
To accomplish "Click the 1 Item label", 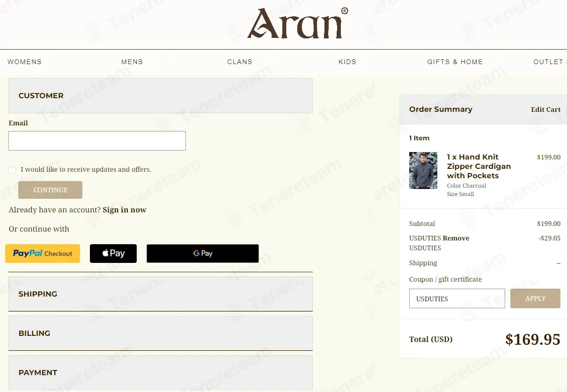I will (419, 138).
